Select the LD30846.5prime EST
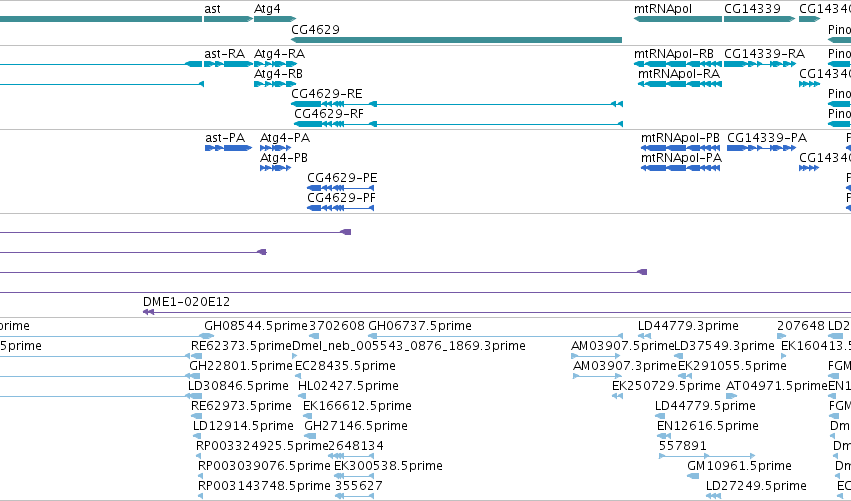Image resolution: width=851 pixels, height=501 pixels. coord(238,386)
